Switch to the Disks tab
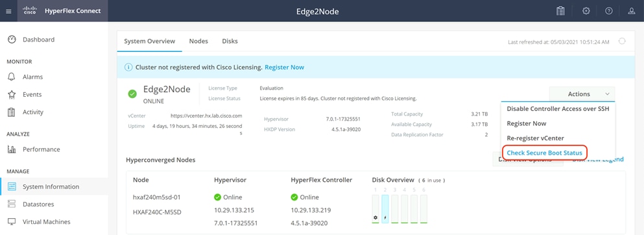 pyautogui.click(x=230, y=41)
